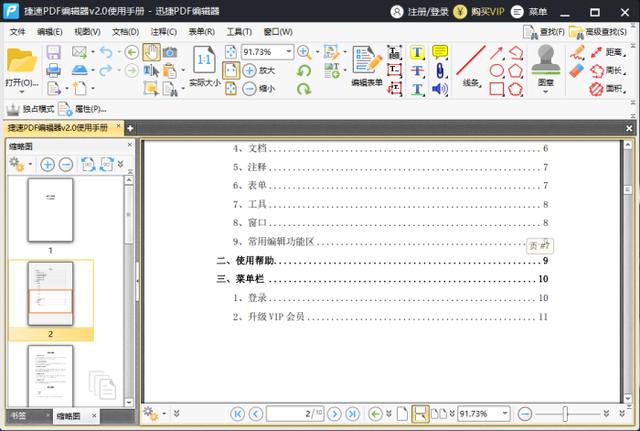Expand the thumbnail panel options gear dropdown
The height and width of the screenshot is (431, 640).
click(x=19, y=164)
